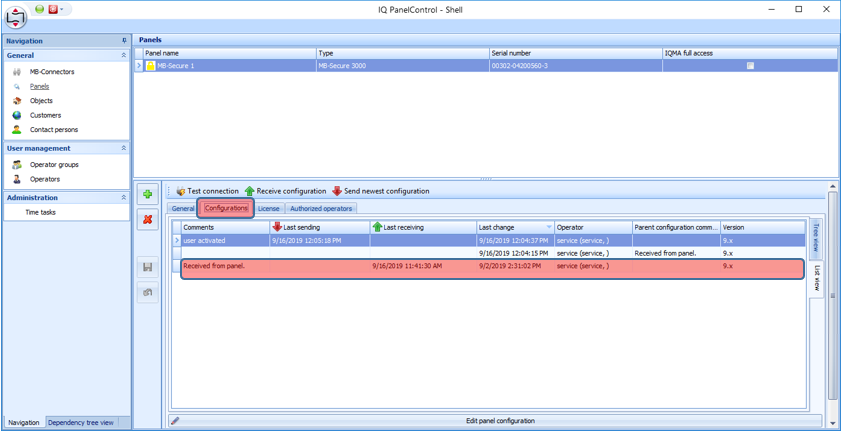842x433 pixels.
Task: Click the save floppy disk button
Action: click(x=148, y=268)
